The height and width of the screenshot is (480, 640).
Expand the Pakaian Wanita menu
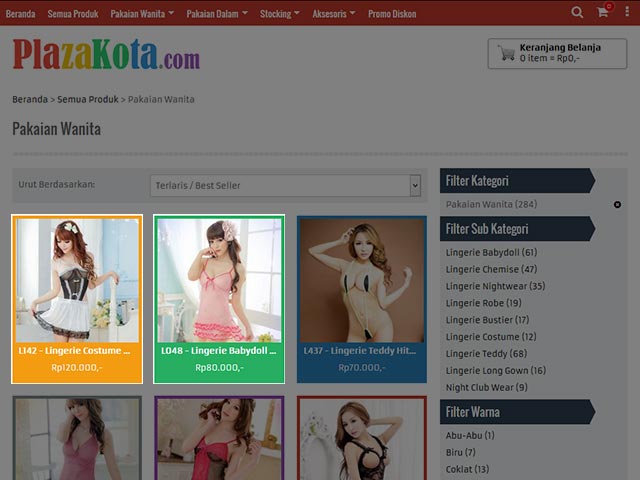142,13
